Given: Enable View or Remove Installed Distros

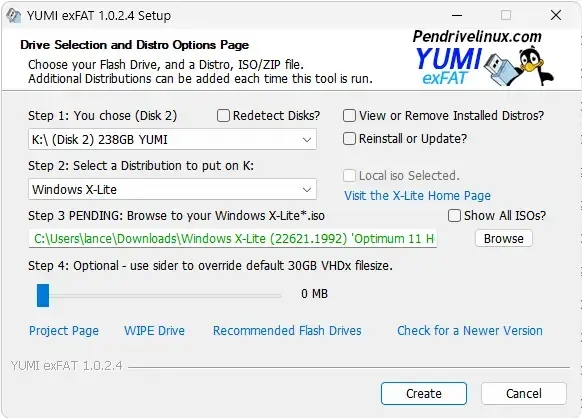Looking at the screenshot, I should point(349,115).
